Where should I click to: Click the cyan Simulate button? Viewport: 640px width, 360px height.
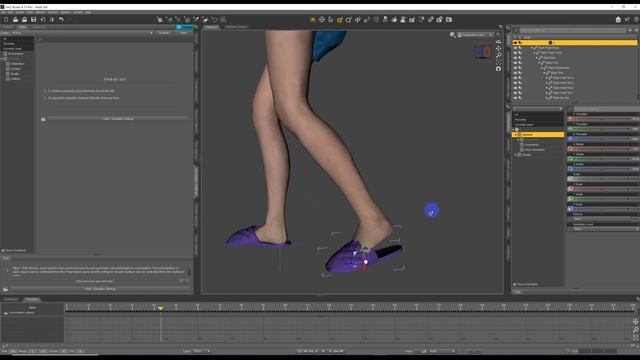click(184, 27)
